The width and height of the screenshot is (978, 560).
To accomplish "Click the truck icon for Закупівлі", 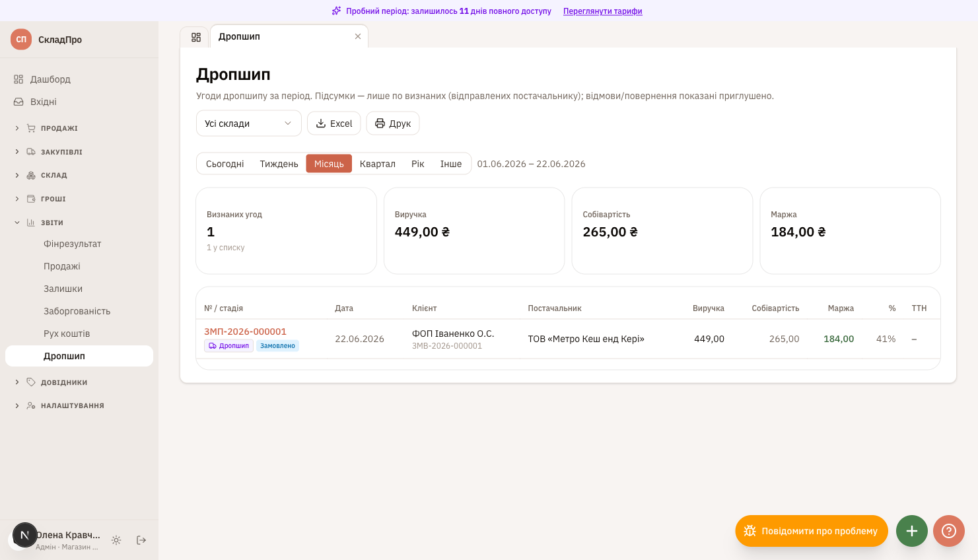I will (31, 152).
